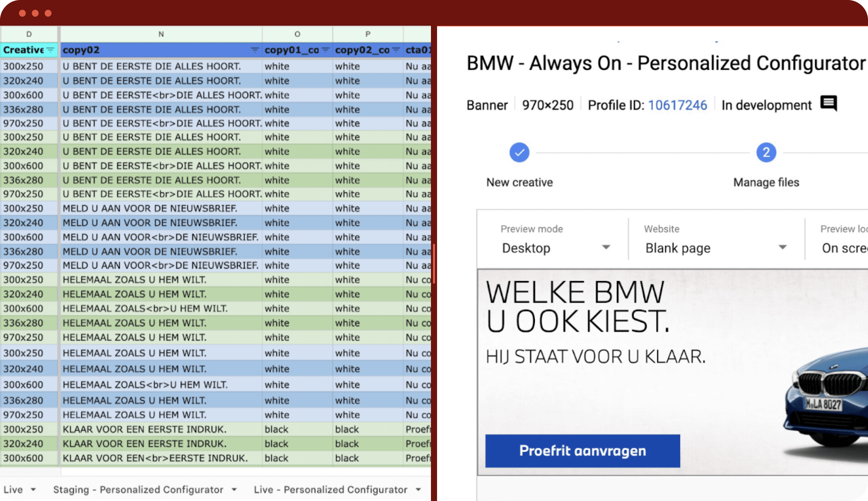Image resolution: width=868 pixels, height=501 pixels.
Task: Open Profile ID link 10617246
Action: (677, 105)
